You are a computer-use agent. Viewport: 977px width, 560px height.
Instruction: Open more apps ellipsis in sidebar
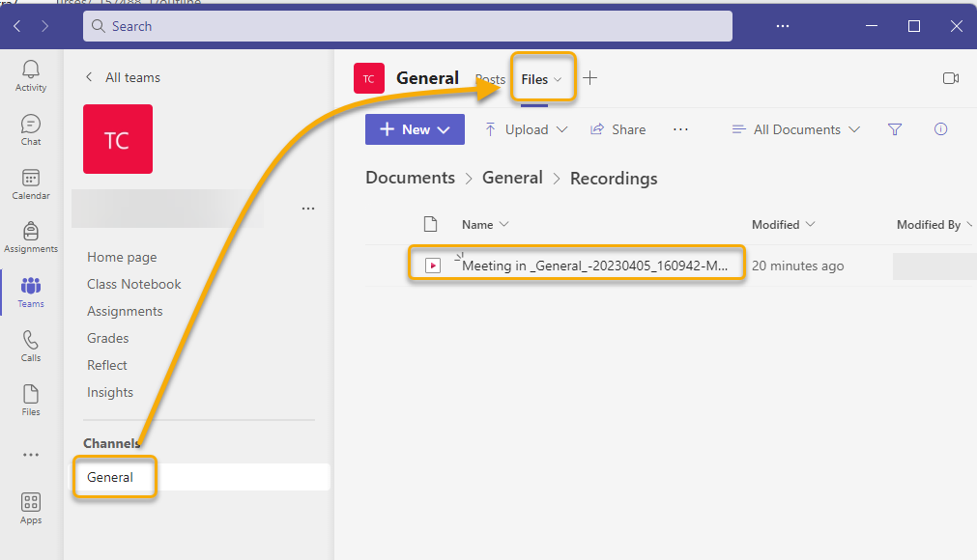pos(31,455)
